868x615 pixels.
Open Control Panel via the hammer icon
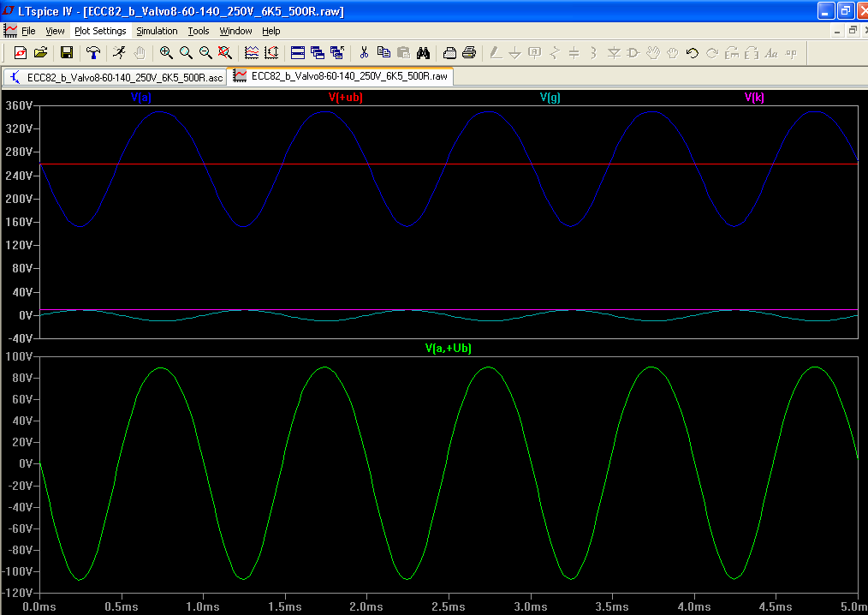[93, 53]
